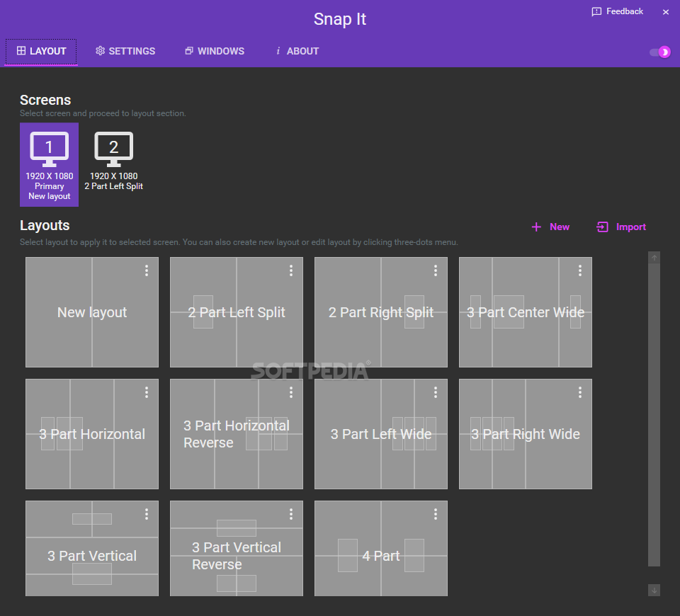
Task: Apply 3 Part Horizontal layout
Action: 92,434
